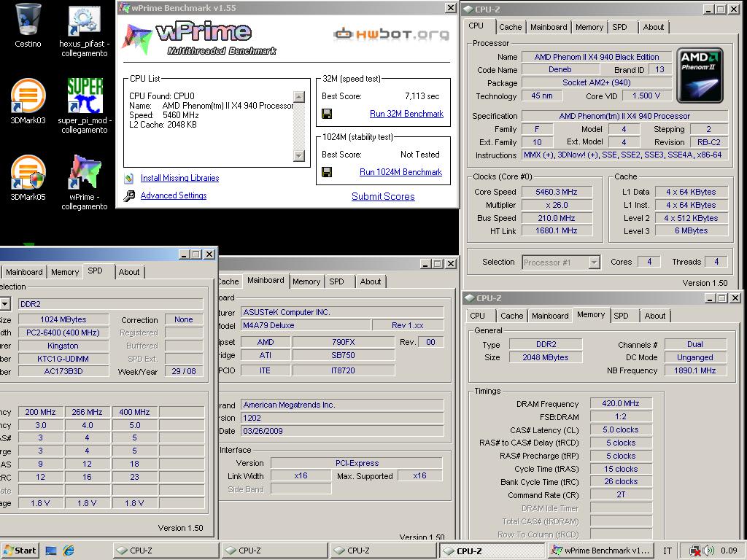Click the Core Speed 5460.3 MHz value

point(557,192)
